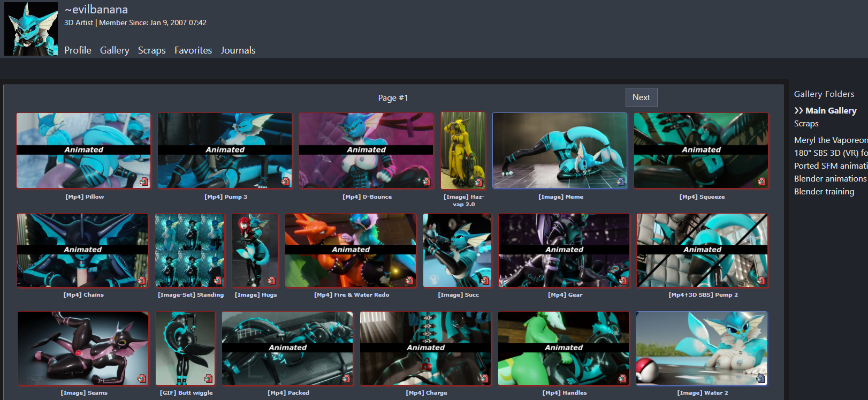Click the 'Page #1' indicator text

(393, 98)
